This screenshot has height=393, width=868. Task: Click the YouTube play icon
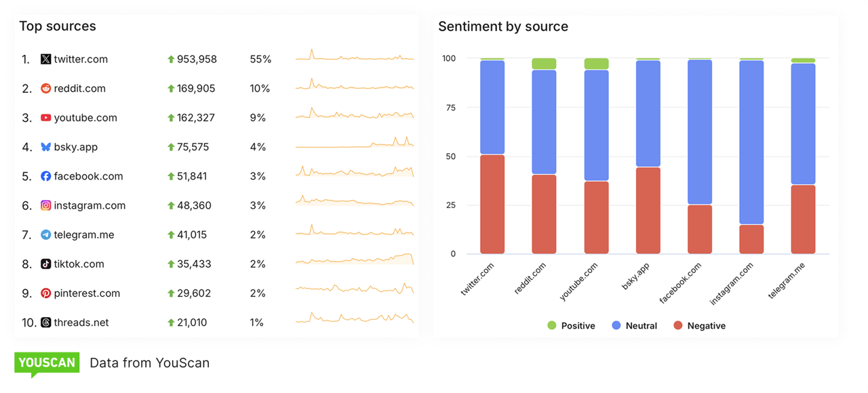[45, 117]
